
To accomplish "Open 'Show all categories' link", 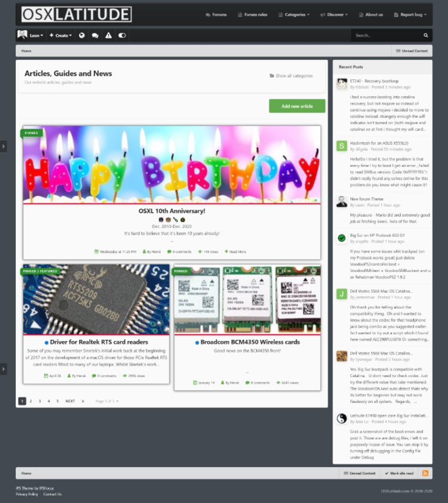I will point(291,76).
